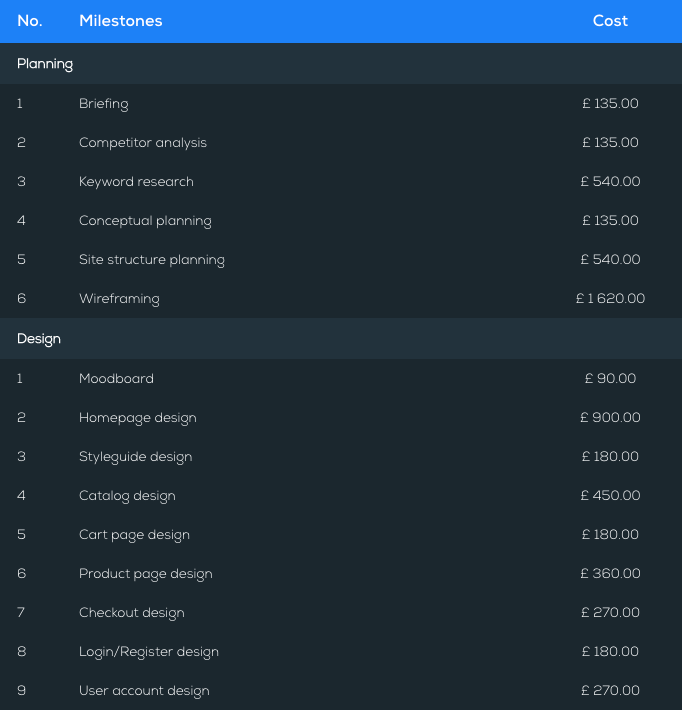The image size is (682, 710).
Task: Select the Styleguide design milestone
Action: pyautogui.click(x=135, y=457)
